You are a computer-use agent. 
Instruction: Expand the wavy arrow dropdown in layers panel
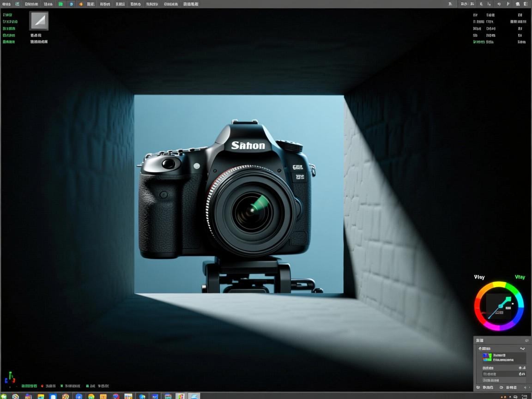pyautogui.click(x=522, y=349)
